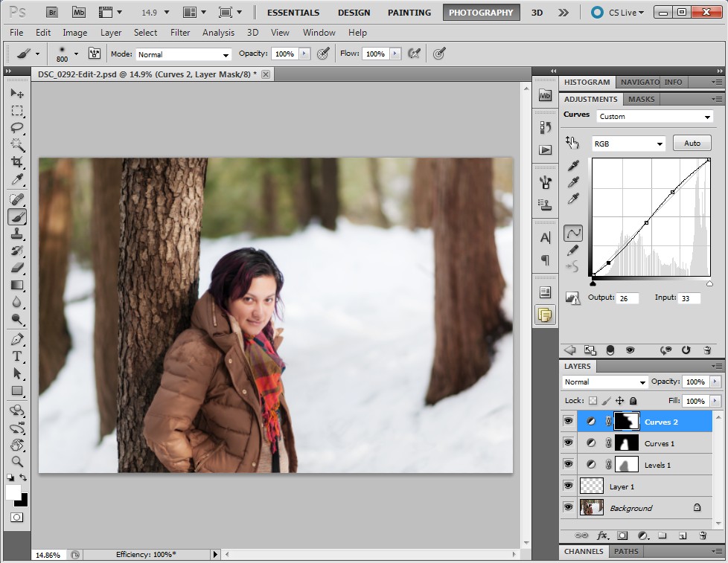Toggle visibility of Background layer
The width and height of the screenshot is (728, 563).
[x=569, y=507]
